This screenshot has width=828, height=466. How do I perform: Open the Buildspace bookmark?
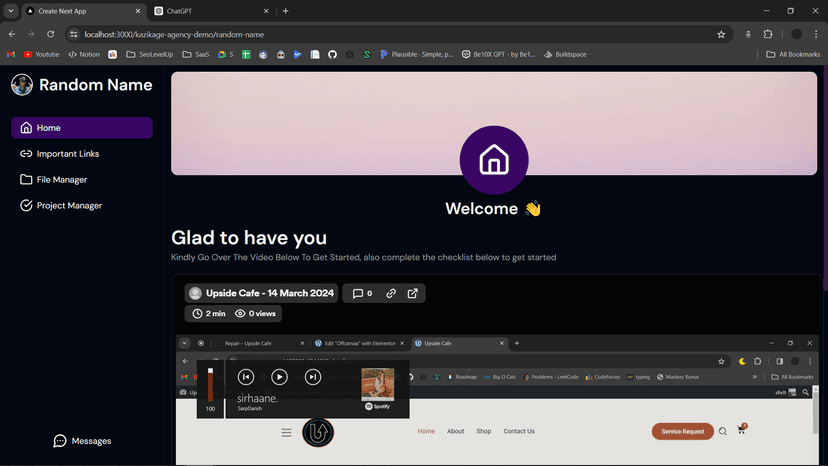click(565, 54)
